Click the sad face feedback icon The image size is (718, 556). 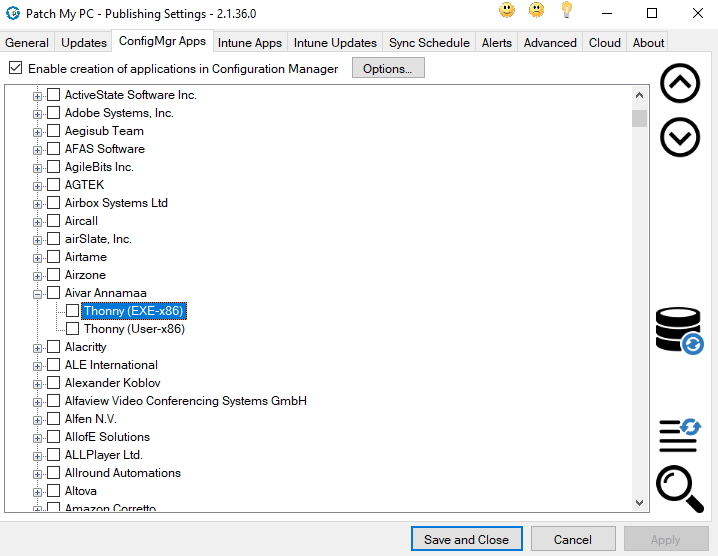point(537,11)
